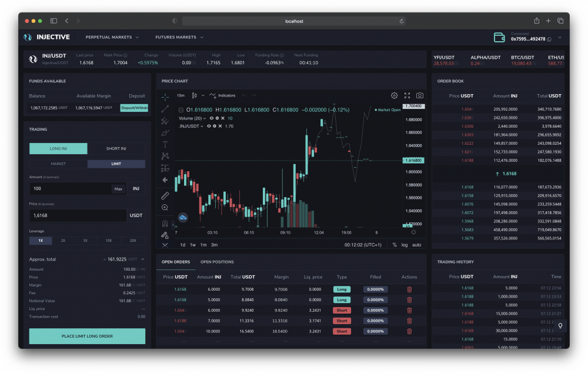588x373 pixels.
Task: Open chart settings gear
Action: click(394, 96)
